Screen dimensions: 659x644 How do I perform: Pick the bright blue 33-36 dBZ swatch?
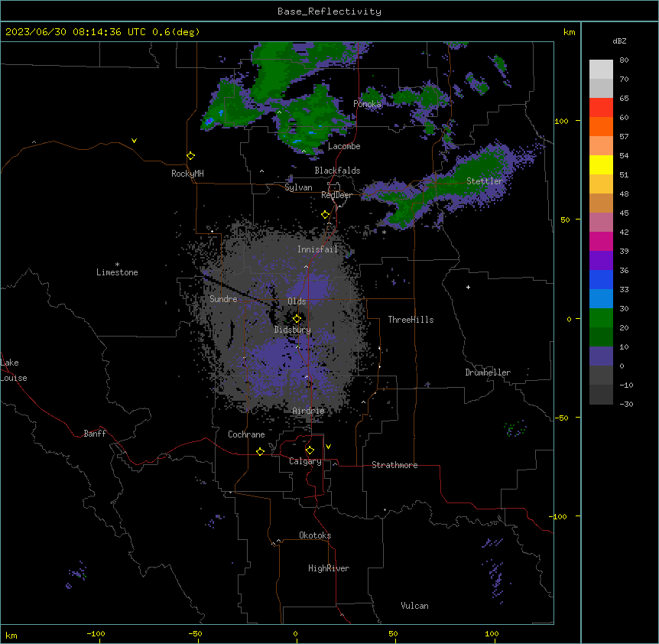(601, 279)
